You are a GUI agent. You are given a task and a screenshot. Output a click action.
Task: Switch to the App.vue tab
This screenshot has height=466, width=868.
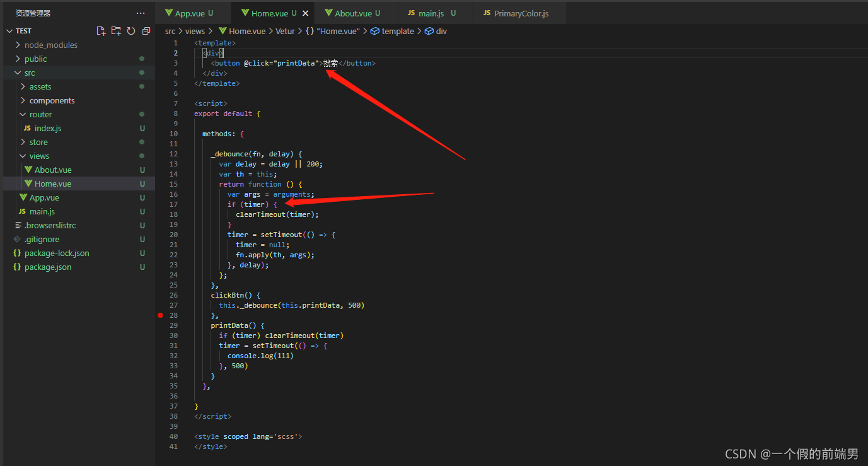point(194,13)
